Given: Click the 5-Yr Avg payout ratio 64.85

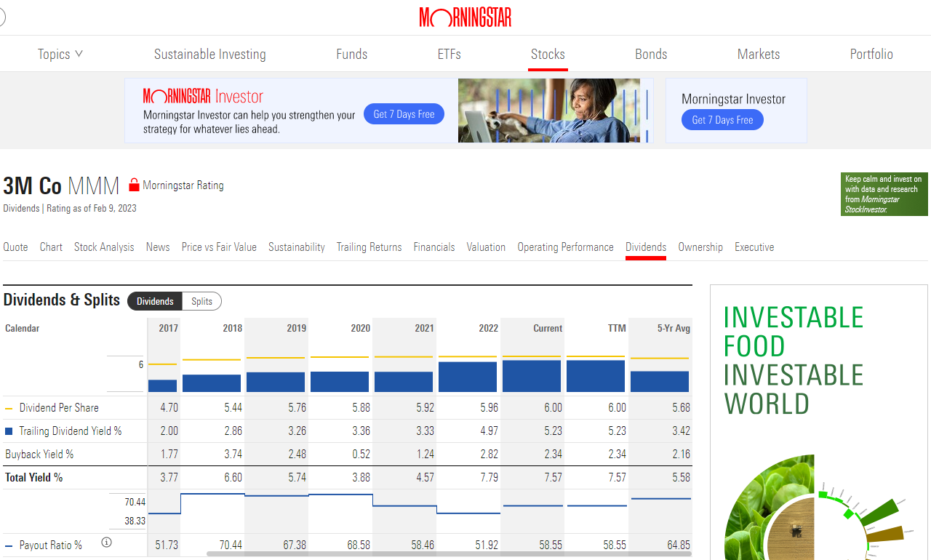Looking at the screenshot, I should (678, 545).
